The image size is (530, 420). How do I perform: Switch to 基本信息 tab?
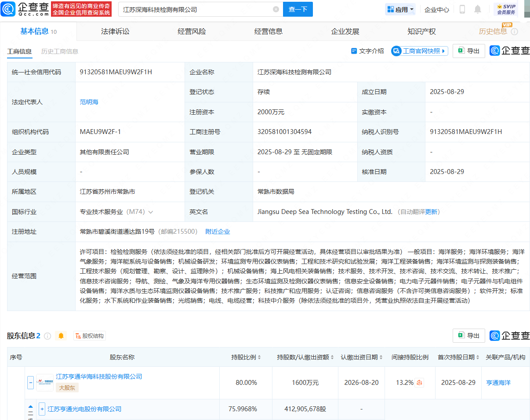38,31
